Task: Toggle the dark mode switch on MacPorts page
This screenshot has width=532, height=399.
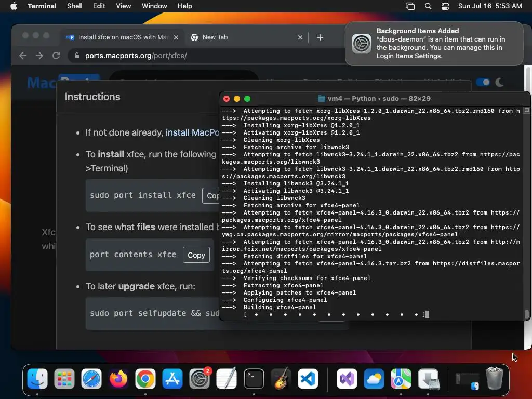Action: pyautogui.click(x=483, y=82)
